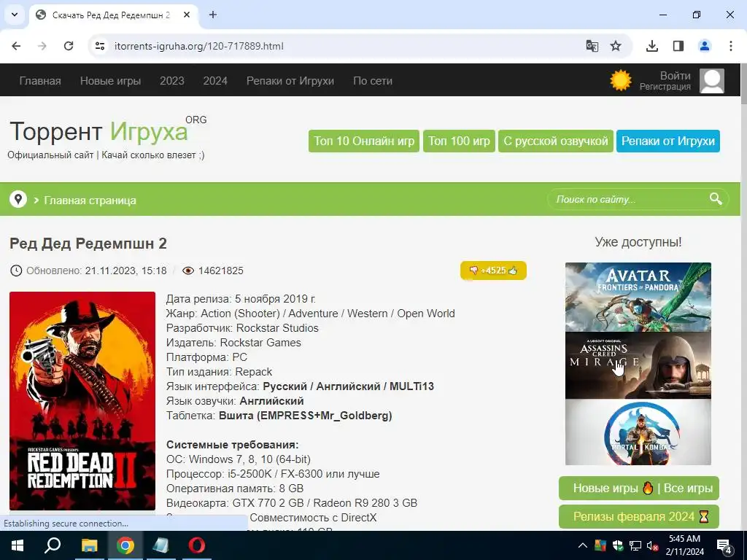The height and width of the screenshot is (560, 747).
Task: Open the Windows Start menu
Action: point(17,545)
